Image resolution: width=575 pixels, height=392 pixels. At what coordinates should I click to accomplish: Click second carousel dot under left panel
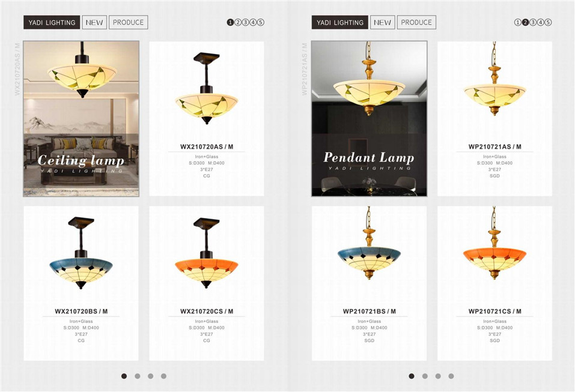pos(138,376)
